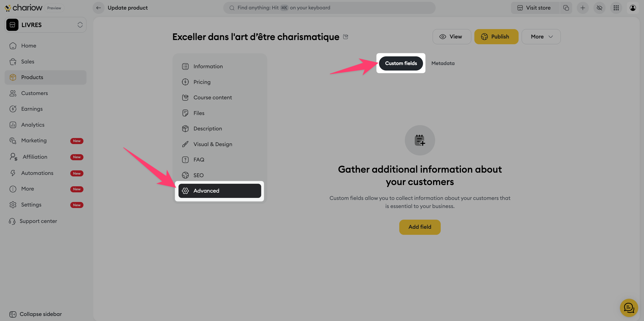Click the plus icon in top bar
Screen dimensions: 644x321
[x=583, y=8]
